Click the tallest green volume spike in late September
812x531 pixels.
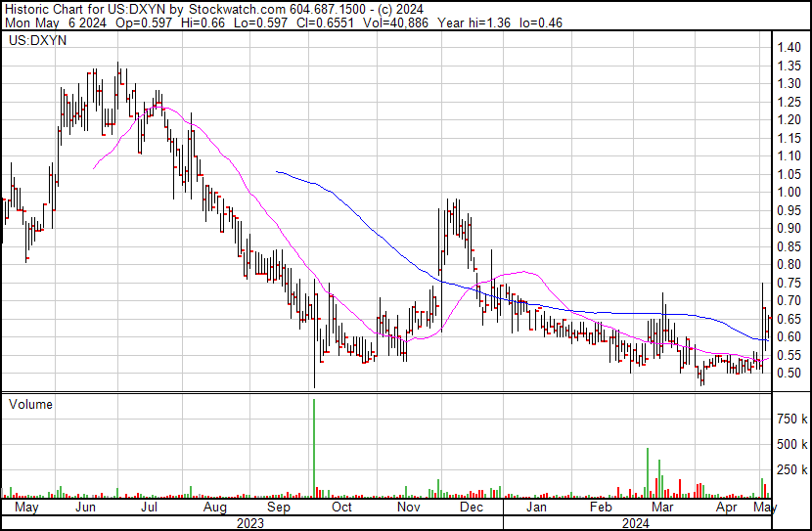tap(314, 448)
